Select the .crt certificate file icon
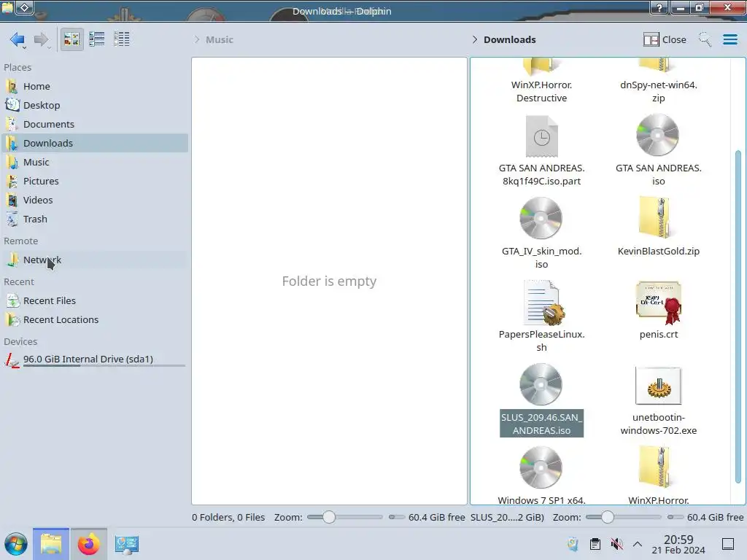Viewport: 747px width, 560px height. (659, 303)
